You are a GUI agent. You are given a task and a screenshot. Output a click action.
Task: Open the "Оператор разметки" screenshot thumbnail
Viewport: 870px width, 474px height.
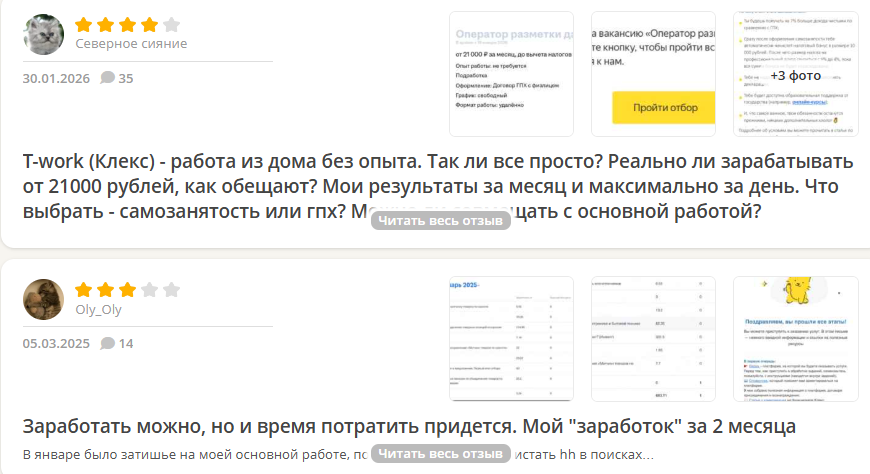[x=511, y=74]
